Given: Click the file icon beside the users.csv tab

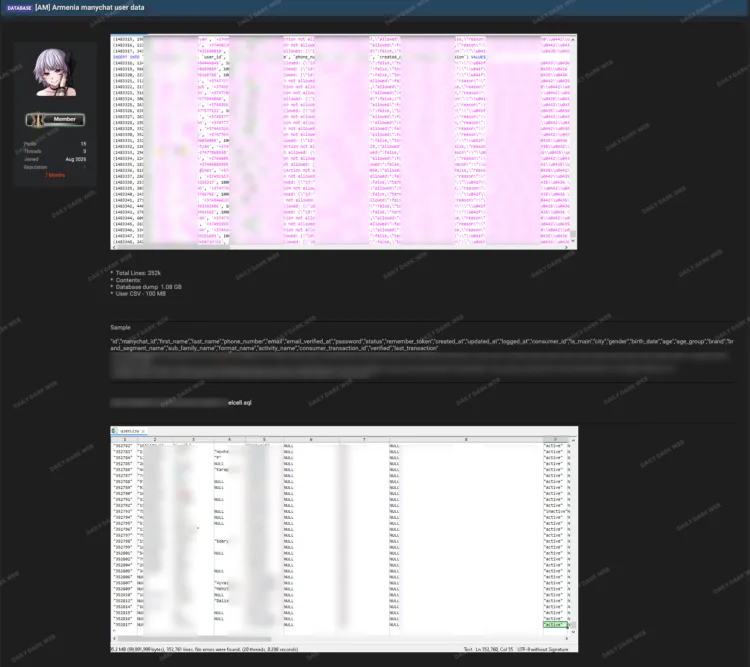Looking at the screenshot, I should 115,431.
